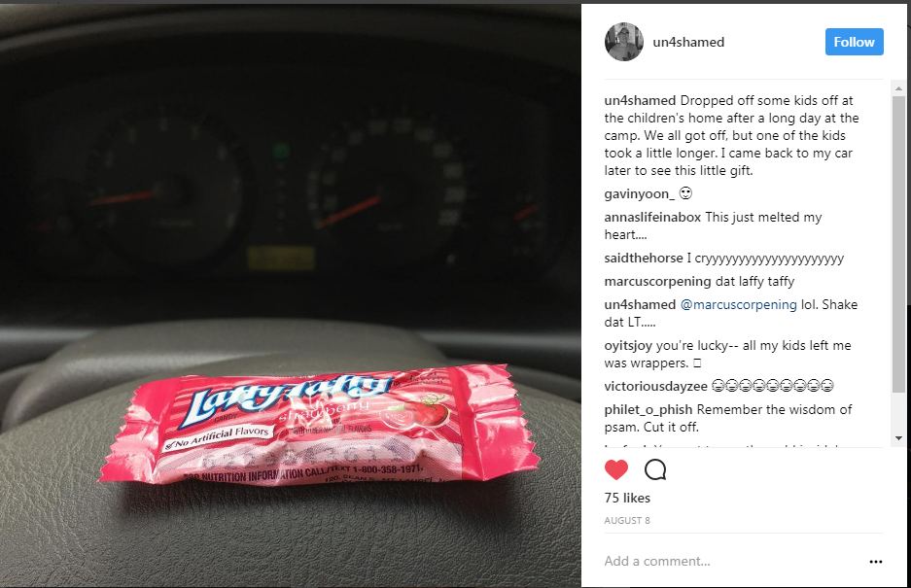
Task: Open philet_o_phish commenter profile
Action: click(x=648, y=409)
